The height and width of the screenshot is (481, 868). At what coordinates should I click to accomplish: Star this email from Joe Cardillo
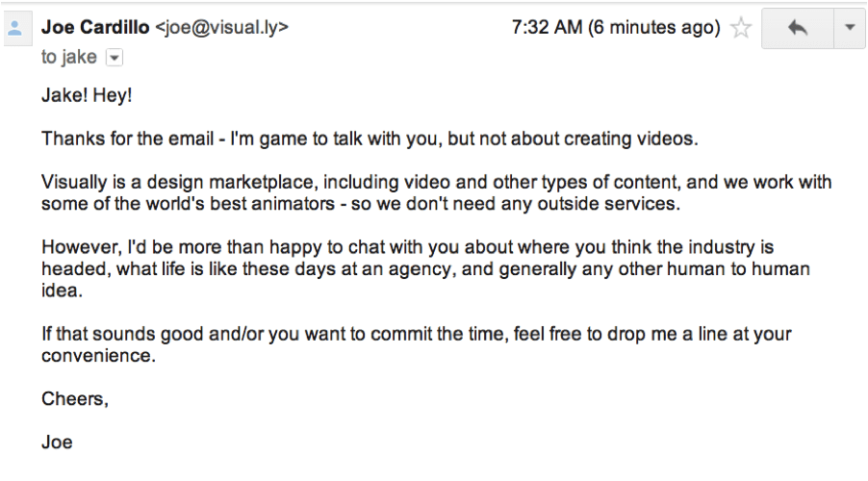point(741,28)
